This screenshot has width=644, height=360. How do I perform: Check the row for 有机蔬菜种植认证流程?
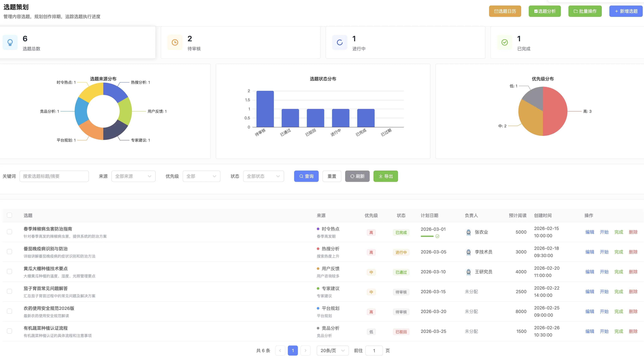pyautogui.click(x=9, y=331)
